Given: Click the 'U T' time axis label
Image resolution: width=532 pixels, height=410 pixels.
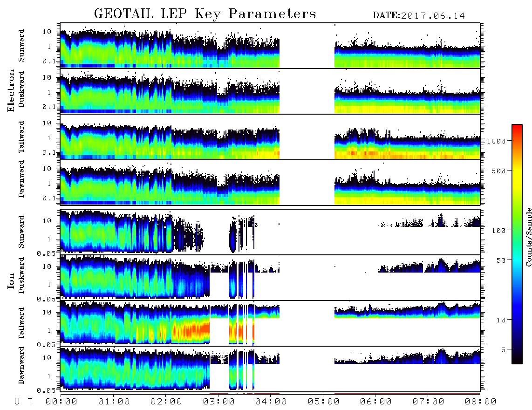Looking at the screenshot, I should (x=23, y=402).
